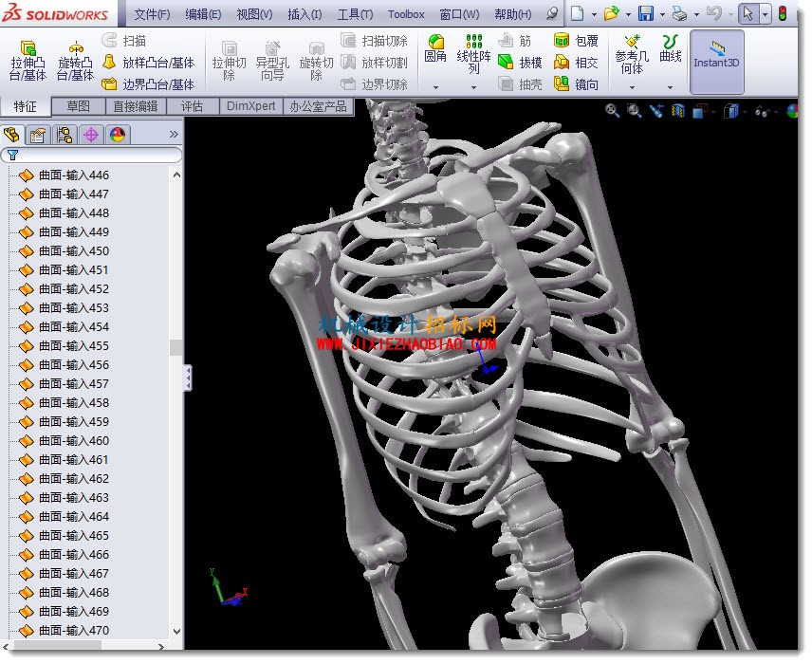812x664 pixels.
Task: Expand the Linear Pattern dropdown arrow
Action: pyautogui.click(x=474, y=87)
